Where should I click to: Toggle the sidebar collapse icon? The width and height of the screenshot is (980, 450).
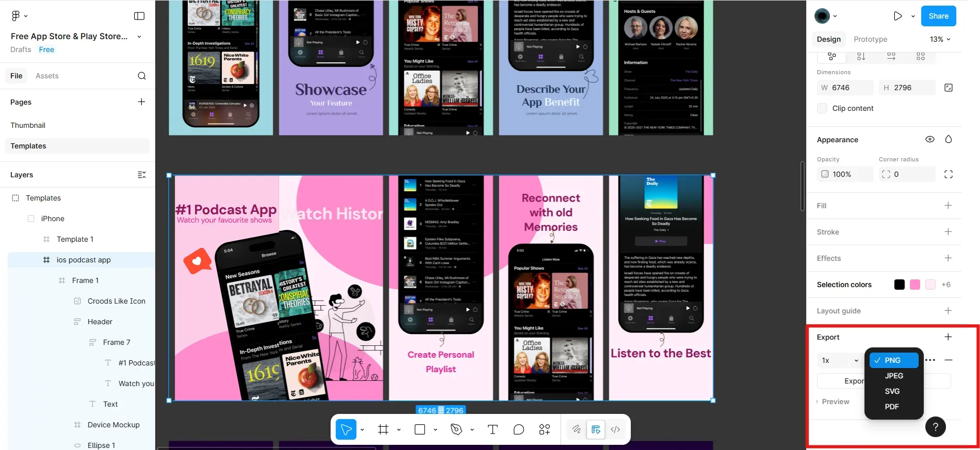pyautogui.click(x=139, y=16)
